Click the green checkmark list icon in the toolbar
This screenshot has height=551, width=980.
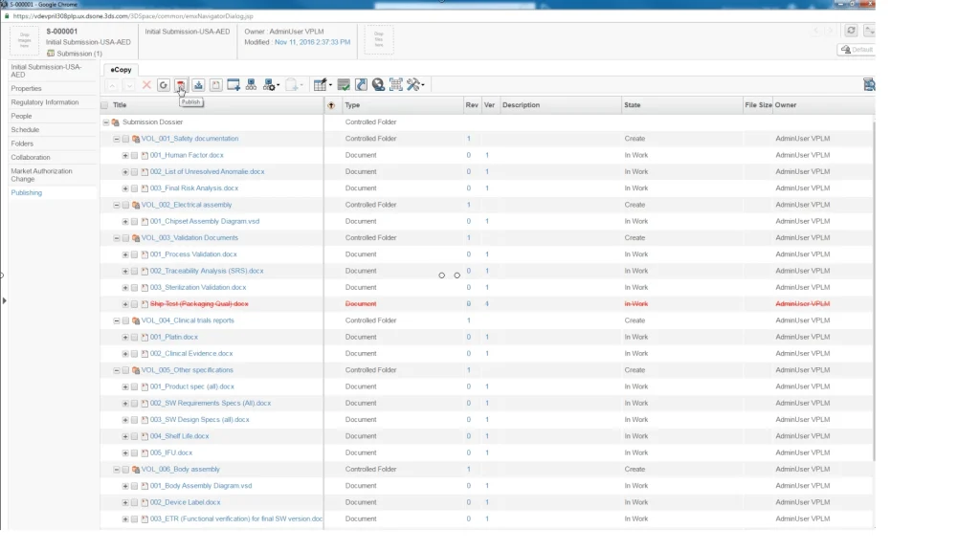point(344,85)
